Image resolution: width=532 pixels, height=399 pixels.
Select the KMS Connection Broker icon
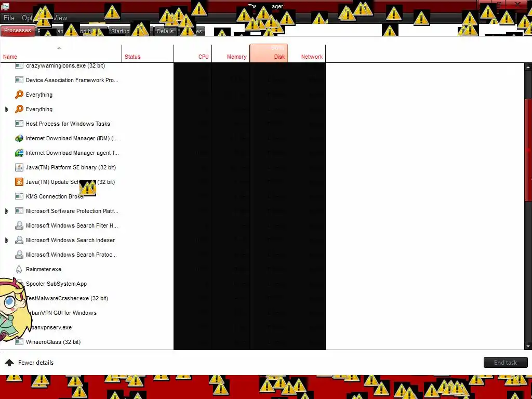[19, 196]
